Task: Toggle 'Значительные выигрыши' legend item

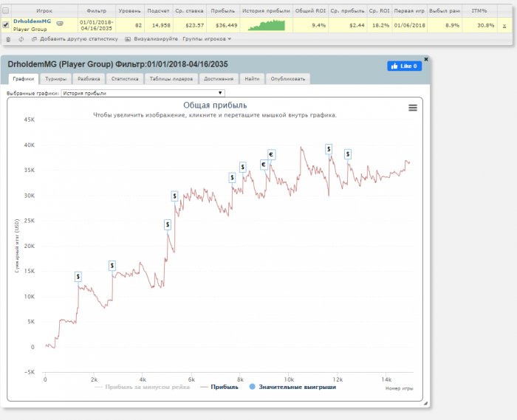Action: click(x=292, y=387)
